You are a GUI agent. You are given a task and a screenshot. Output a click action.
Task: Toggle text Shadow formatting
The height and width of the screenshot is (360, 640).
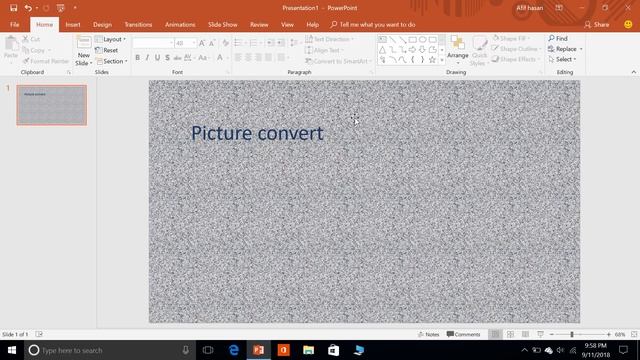click(x=167, y=58)
